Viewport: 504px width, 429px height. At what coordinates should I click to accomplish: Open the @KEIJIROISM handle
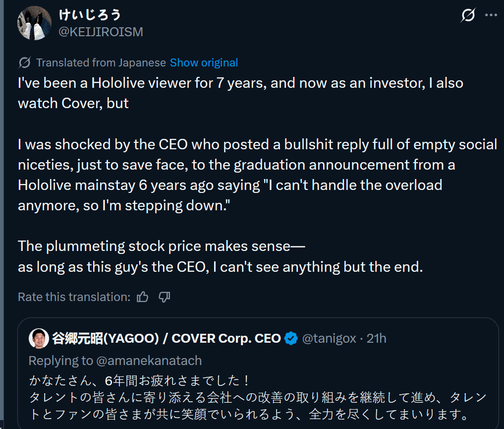point(101,32)
